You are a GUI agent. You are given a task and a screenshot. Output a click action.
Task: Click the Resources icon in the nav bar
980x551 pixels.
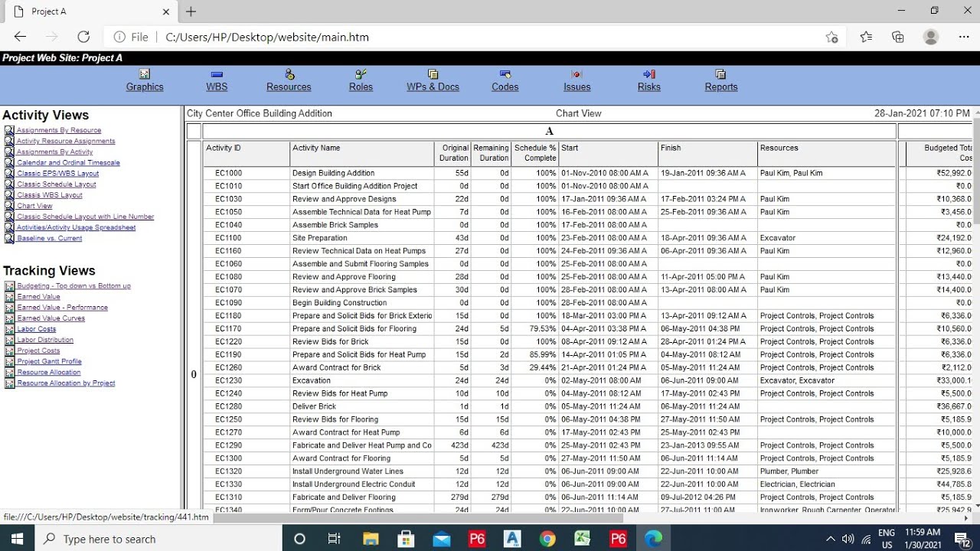[x=289, y=74]
